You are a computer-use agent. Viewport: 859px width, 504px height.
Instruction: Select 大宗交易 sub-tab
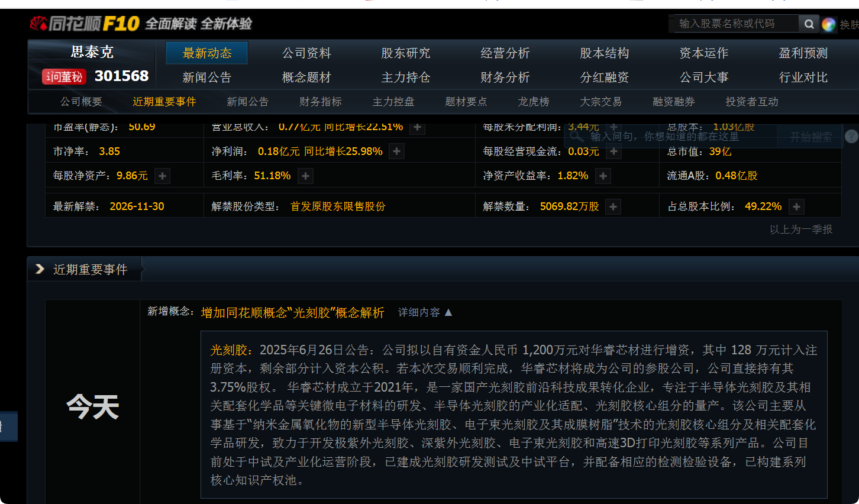[601, 102]
